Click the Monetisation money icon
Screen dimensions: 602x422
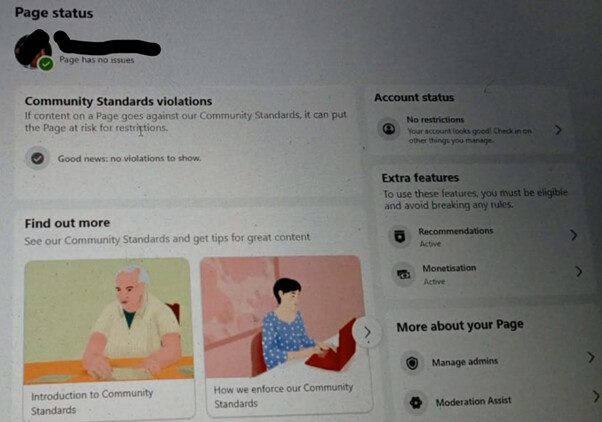pos(404,274)
